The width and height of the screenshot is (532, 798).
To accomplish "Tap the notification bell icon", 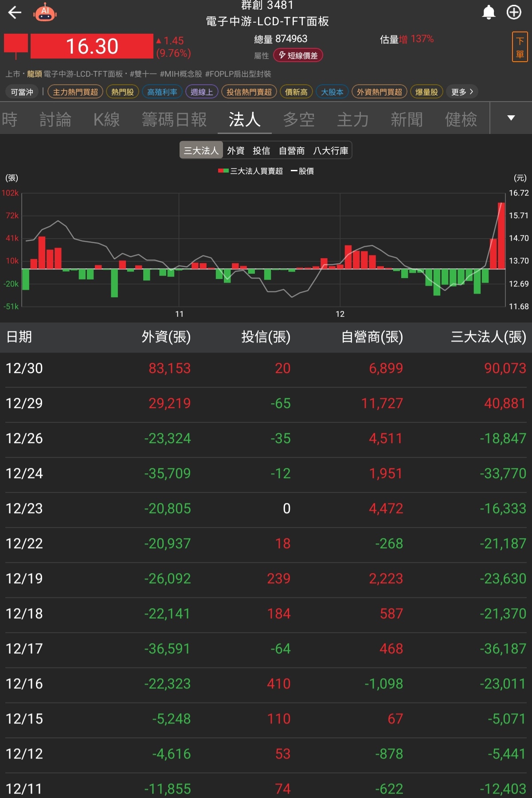I will pos(489,12).
